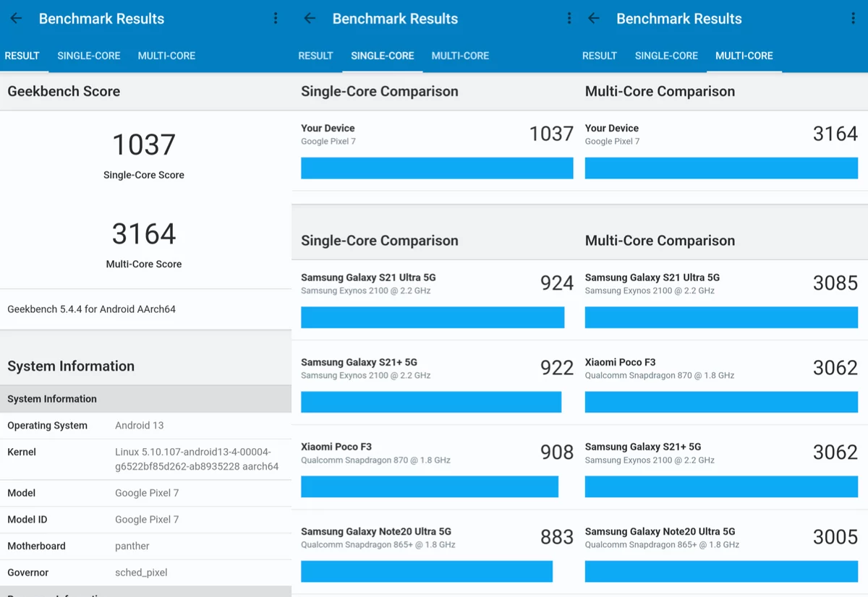Tap the large 1037 Single-Core Score
The image size is (868, 597).
pyautogui.click(x=144, y=145)
